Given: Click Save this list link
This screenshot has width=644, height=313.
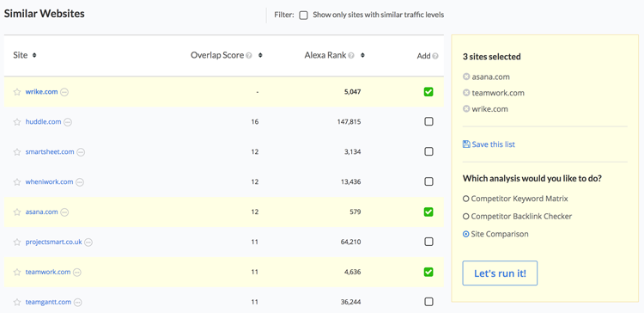Looking at the screenshot, I should tap(493, 144).
